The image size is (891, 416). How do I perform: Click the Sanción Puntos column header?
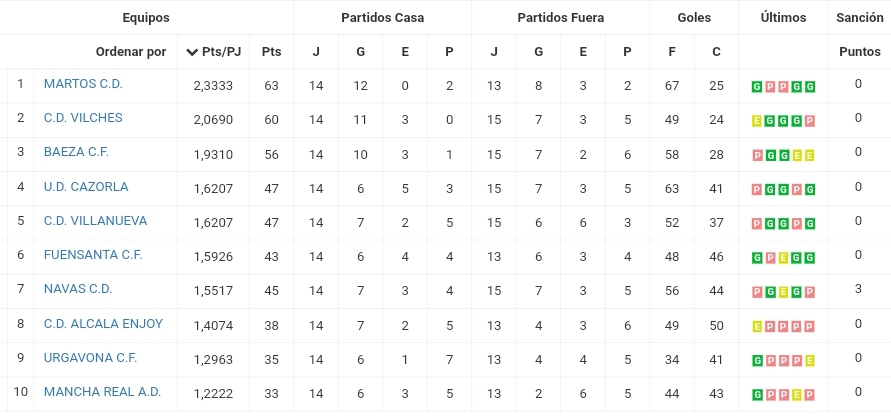[x=860, y=35]
